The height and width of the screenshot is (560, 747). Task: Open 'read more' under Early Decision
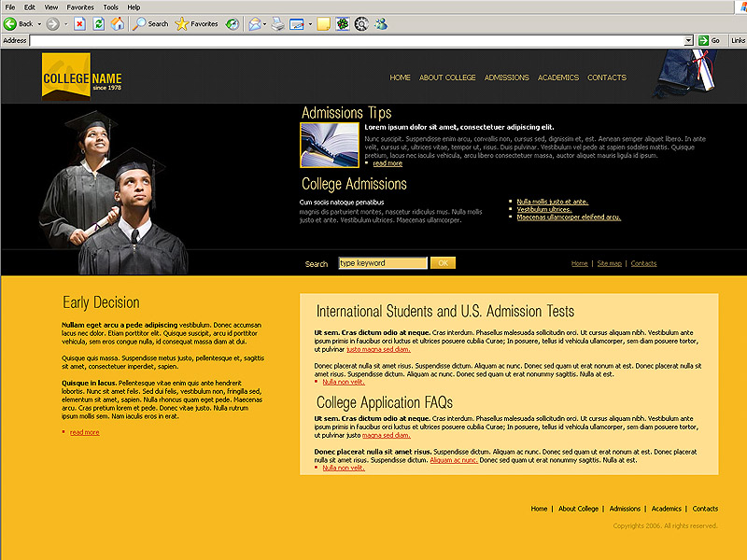tap(84, 432)
